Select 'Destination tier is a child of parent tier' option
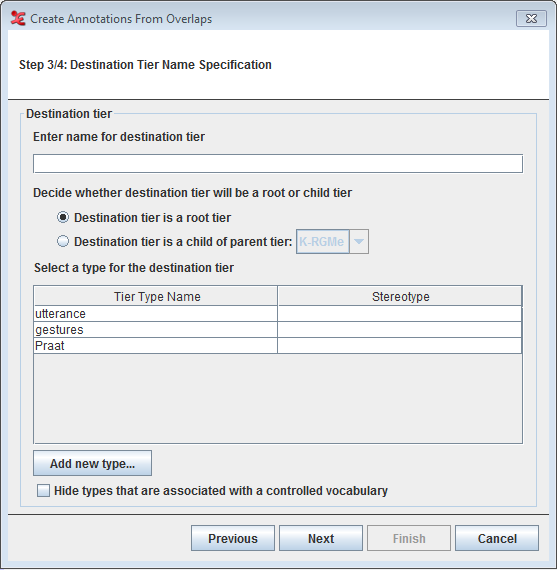Screen dimensions: 557x570 click(63, 241)
